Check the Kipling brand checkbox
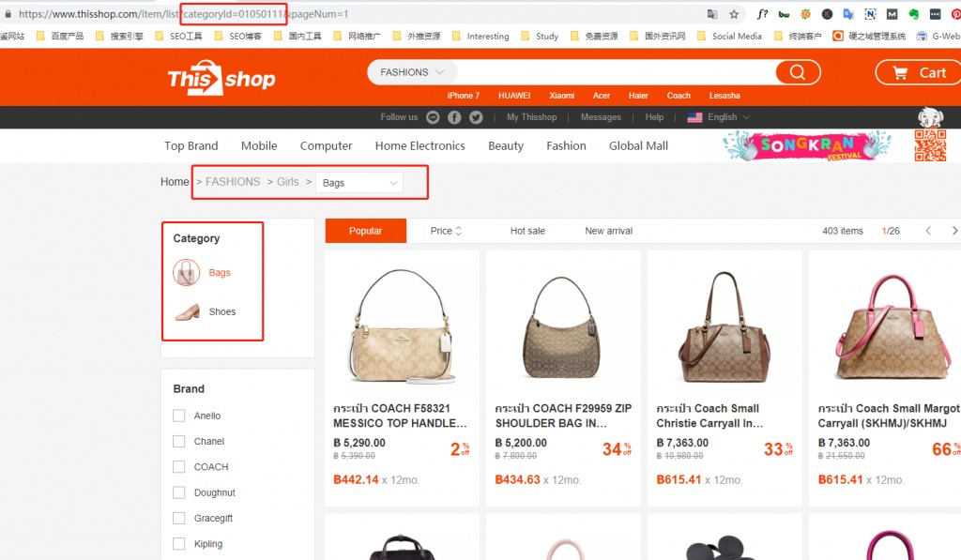 coord(179,543)
